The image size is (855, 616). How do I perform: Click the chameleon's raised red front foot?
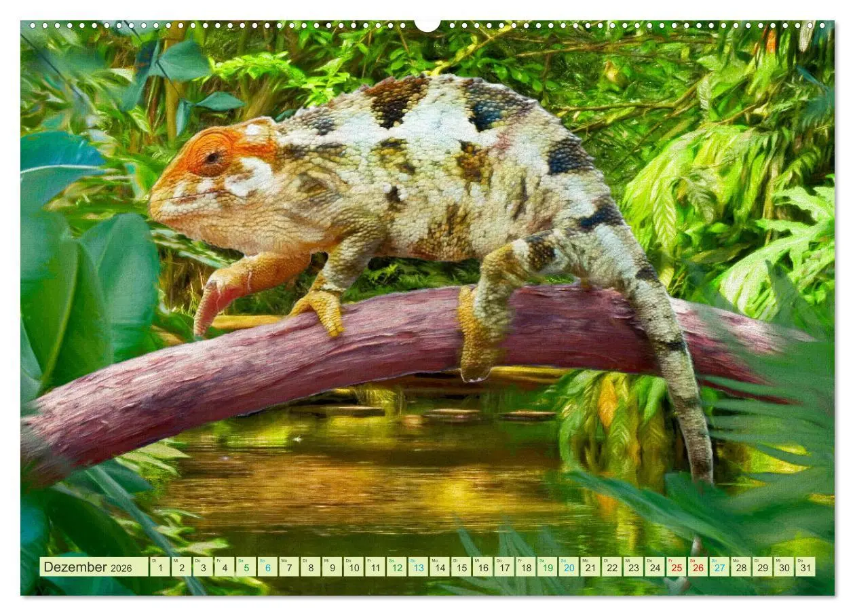tap(212, 304)
